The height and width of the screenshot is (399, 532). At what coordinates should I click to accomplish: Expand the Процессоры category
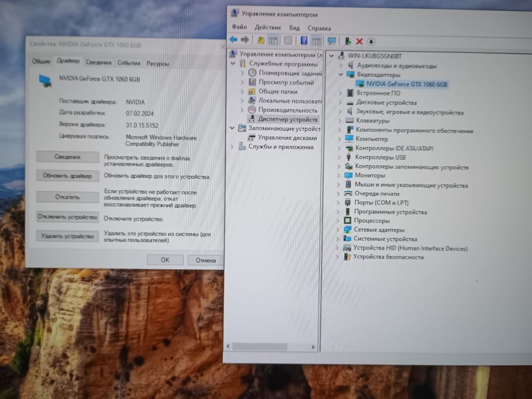(x=338, y=220)
